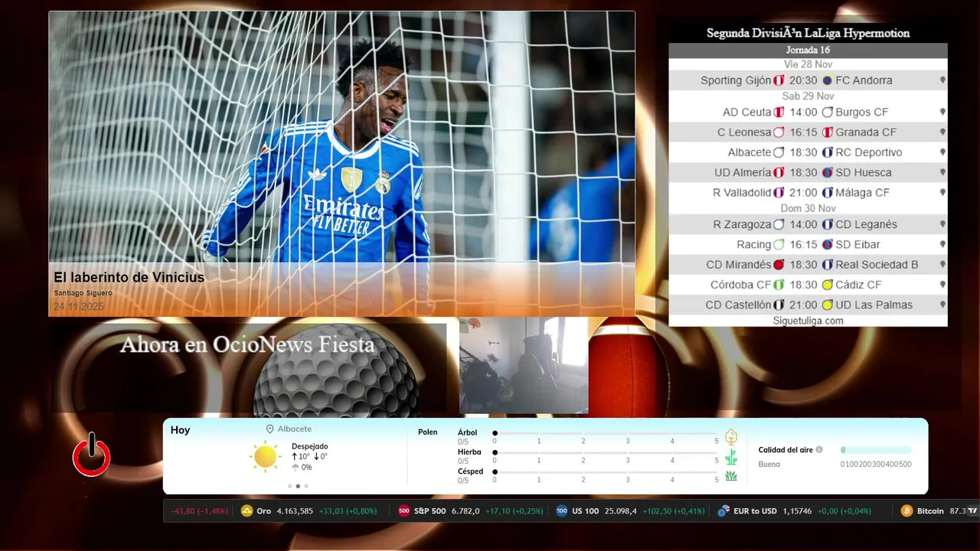Click the news date 24.11.2025

(x=78, y=307)
